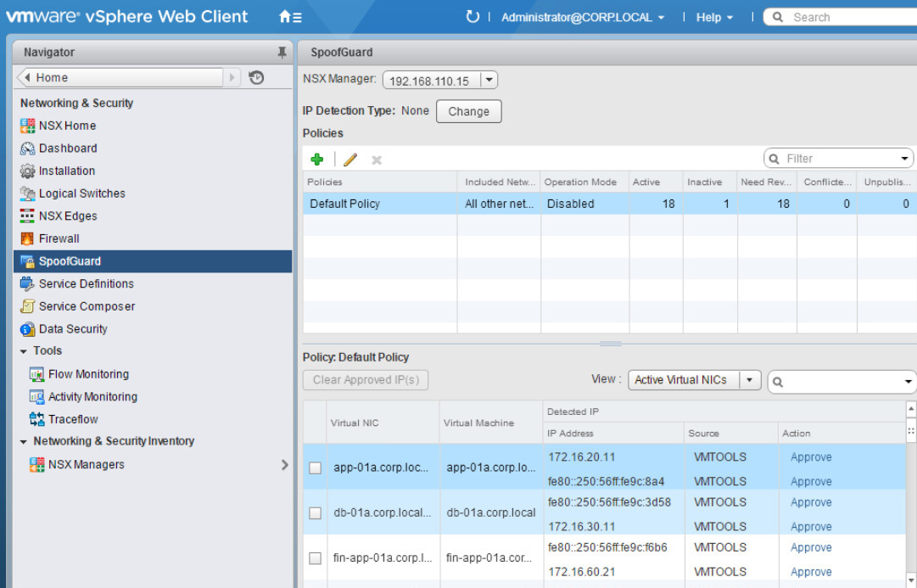Sort by Virtual Machine column header
The height and width of the screenshot is (588, 917).
(491, 423)
